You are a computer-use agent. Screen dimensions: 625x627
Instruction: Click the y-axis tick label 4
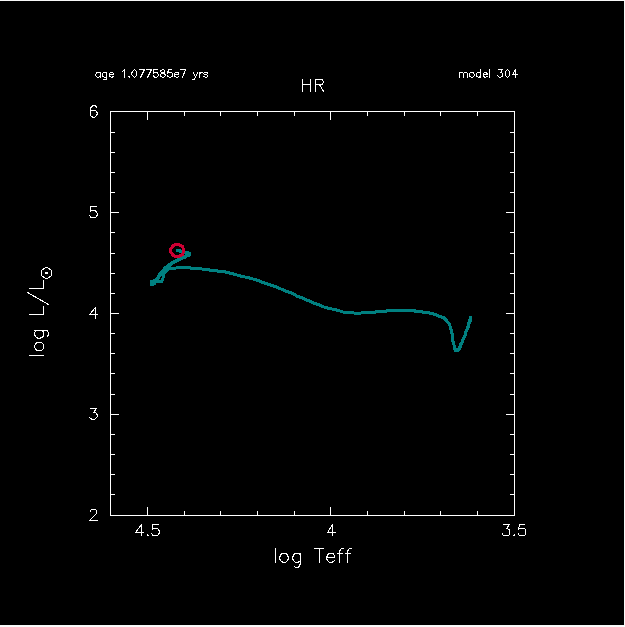pos(93,314)
